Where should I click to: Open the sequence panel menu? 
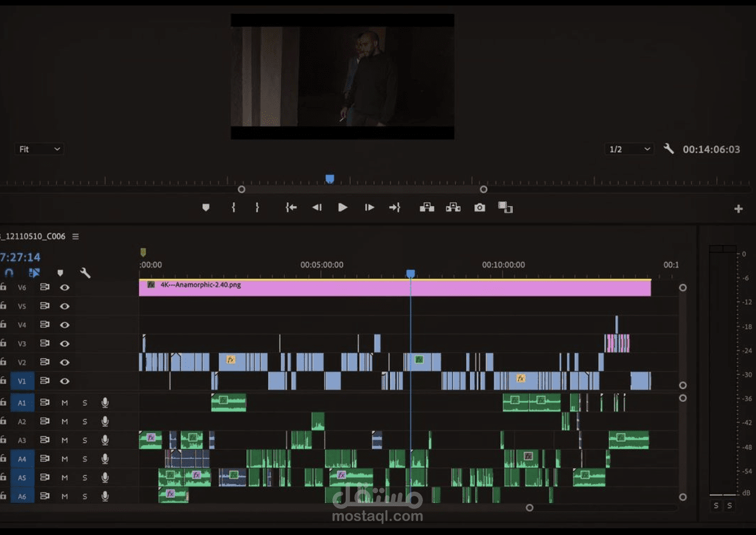tap(75, 236)
